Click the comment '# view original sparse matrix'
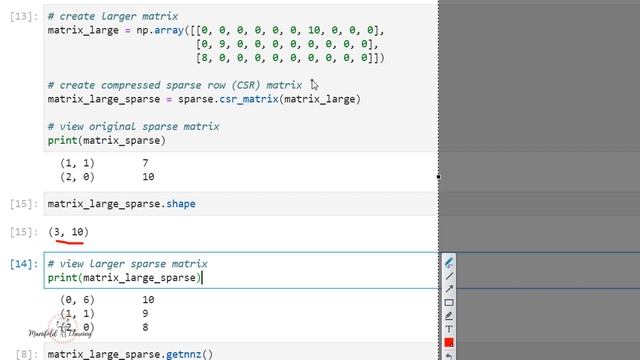 point(133,127)
